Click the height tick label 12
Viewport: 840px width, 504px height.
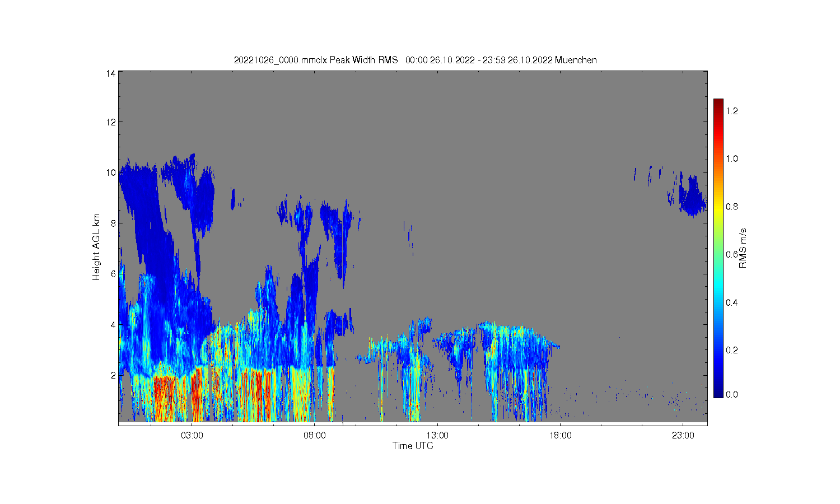click(x=111, y=122)
